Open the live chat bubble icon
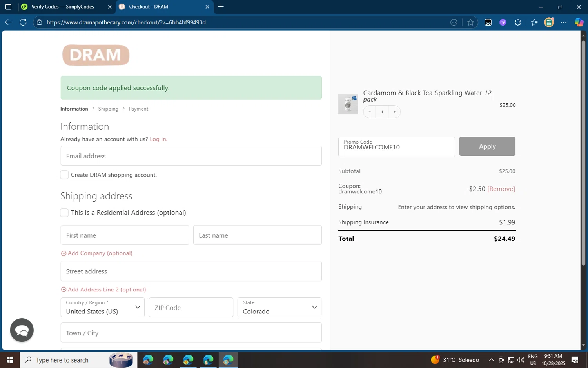 (x=22, y=330)
